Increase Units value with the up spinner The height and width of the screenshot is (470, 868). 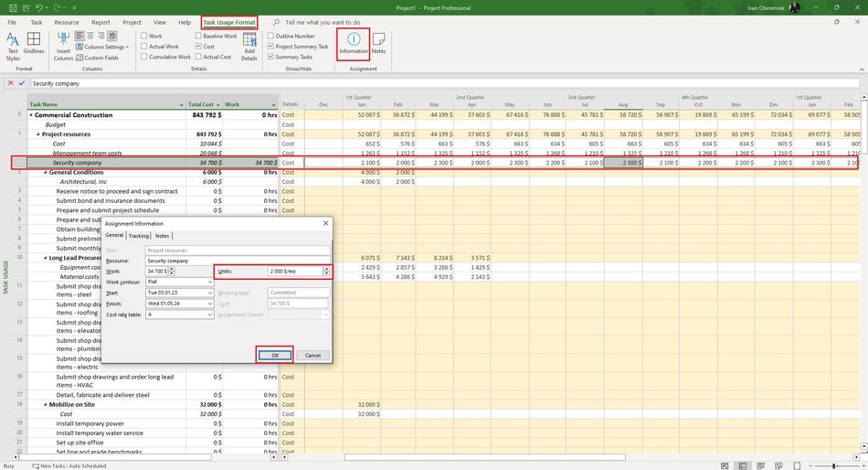coord(326,269)
